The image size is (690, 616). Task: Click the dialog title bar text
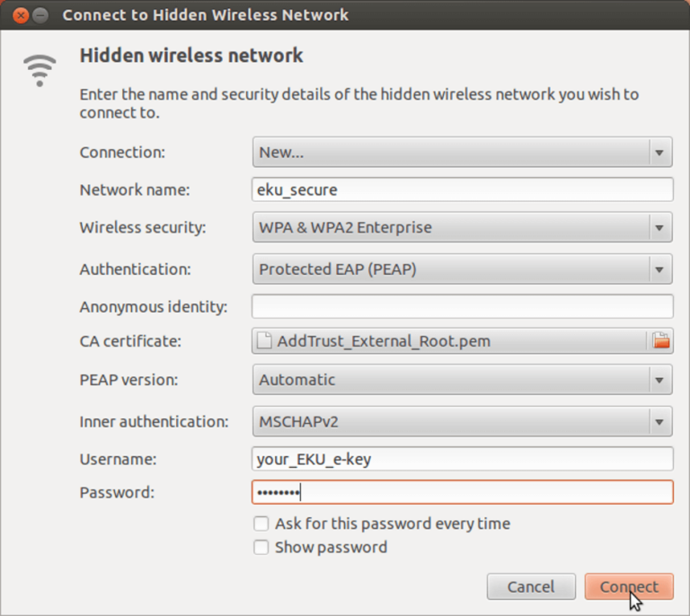point(206,15)
